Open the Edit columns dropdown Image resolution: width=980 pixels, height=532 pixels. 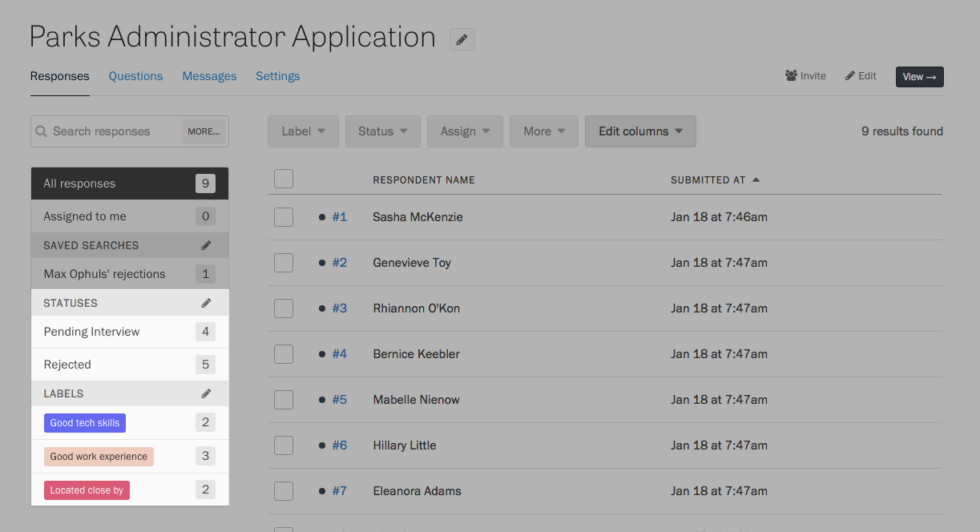(640, 131)
